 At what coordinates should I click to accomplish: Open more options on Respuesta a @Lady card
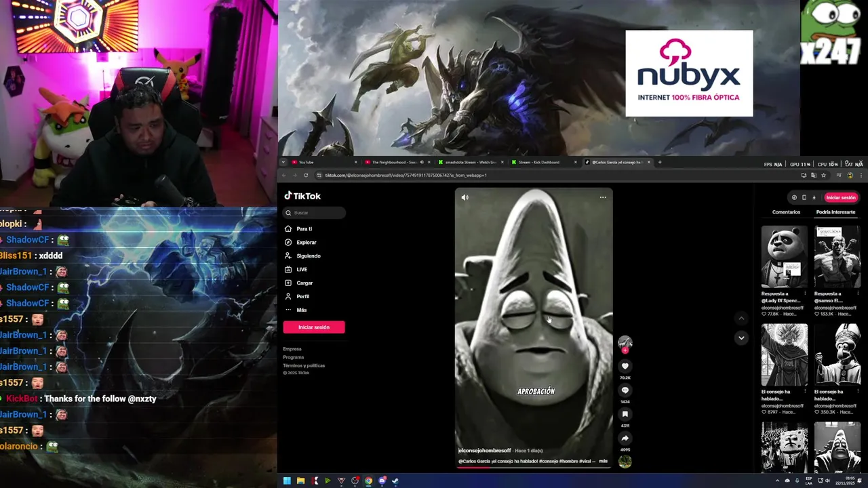pyautogui.click(x=804, y=294)
